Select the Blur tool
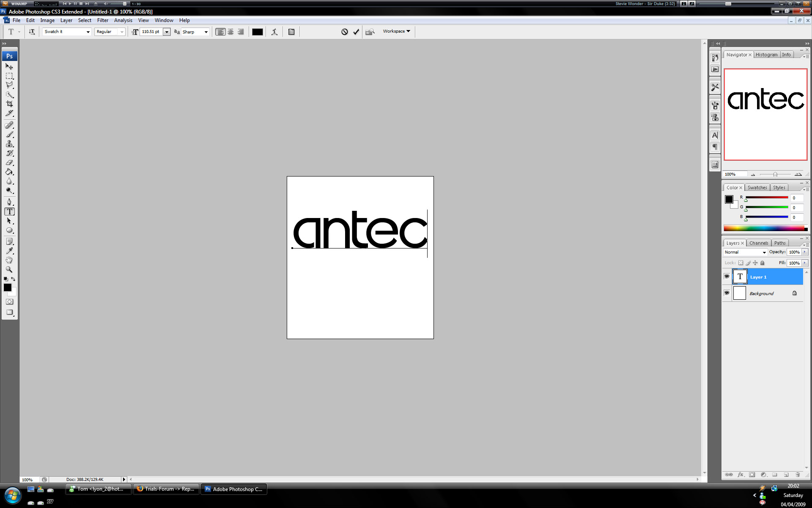This screenshot has width=812, height=508. pos(9,181)
